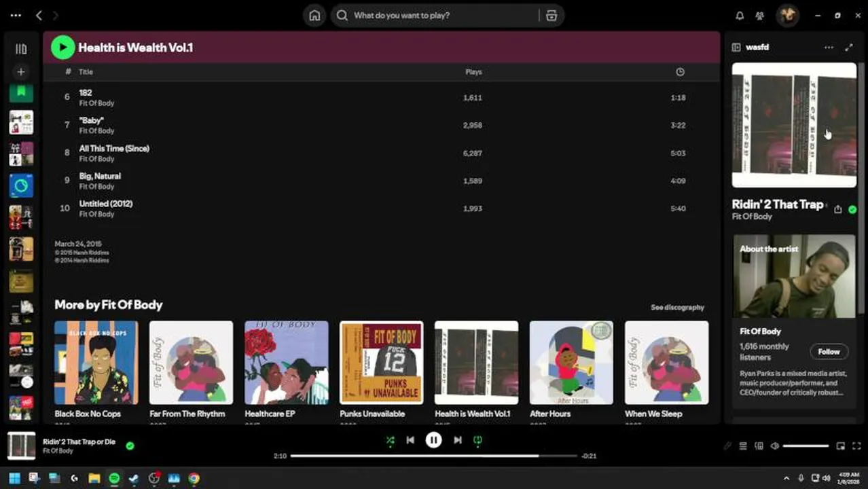The image size is (868, 489).
Task: Toggle the saved checkmark beside the bottom track title
Action: pyautogui.click(x=130, y=446)
